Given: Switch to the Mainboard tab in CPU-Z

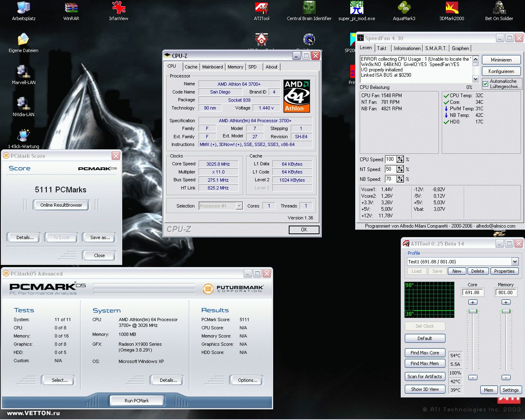Looking at the screenshot, I should (212, 67).
